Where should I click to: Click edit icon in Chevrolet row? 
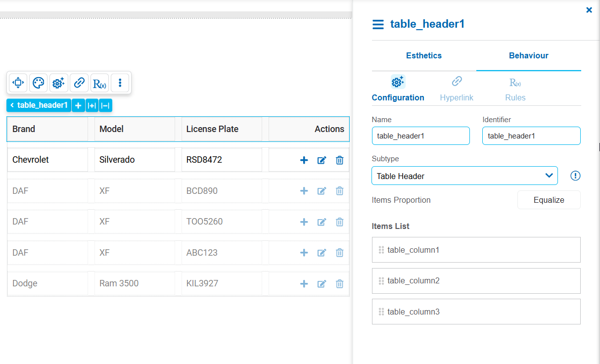[322, 160]
